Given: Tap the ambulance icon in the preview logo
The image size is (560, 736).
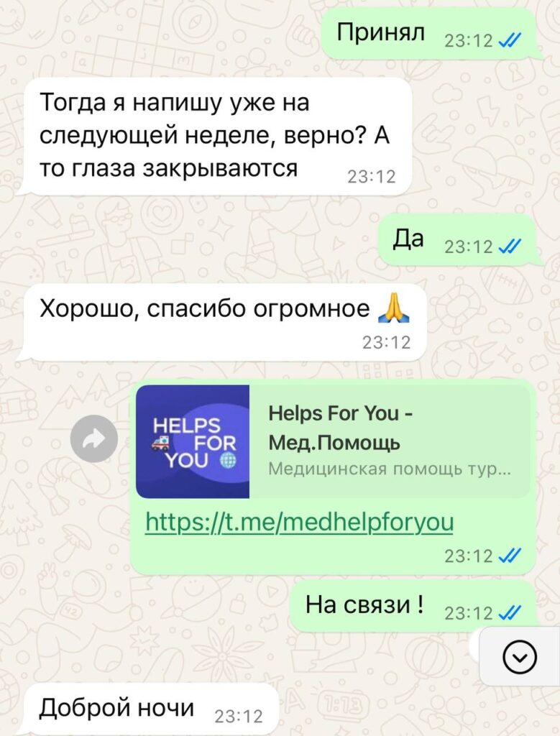Looking at the screenshot, I should [x=160, y=442].
